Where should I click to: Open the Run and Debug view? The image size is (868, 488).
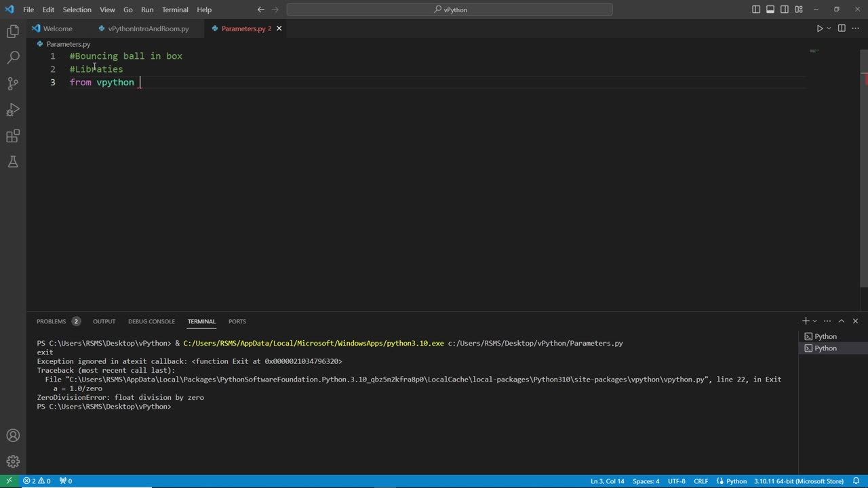(x=13, y=110)
